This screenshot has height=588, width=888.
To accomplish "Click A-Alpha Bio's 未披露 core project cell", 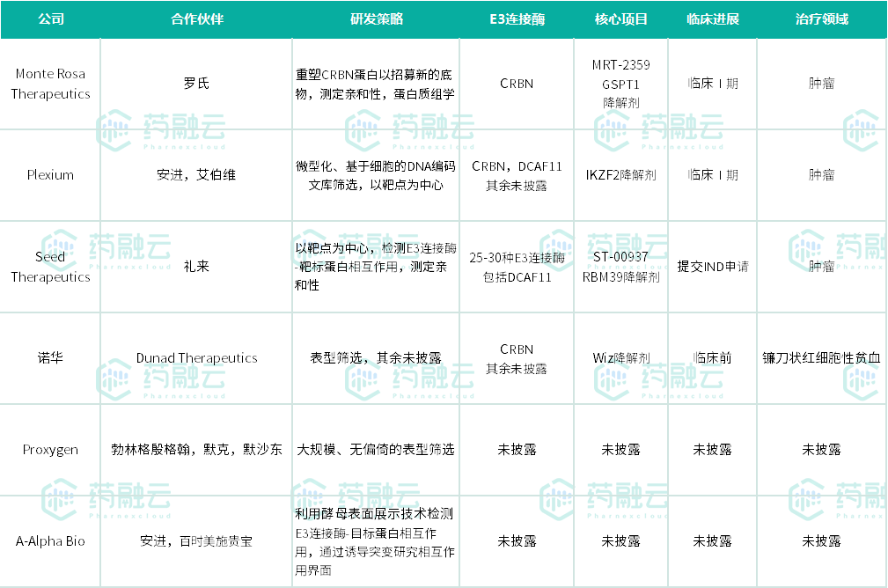I will point(620,541).
